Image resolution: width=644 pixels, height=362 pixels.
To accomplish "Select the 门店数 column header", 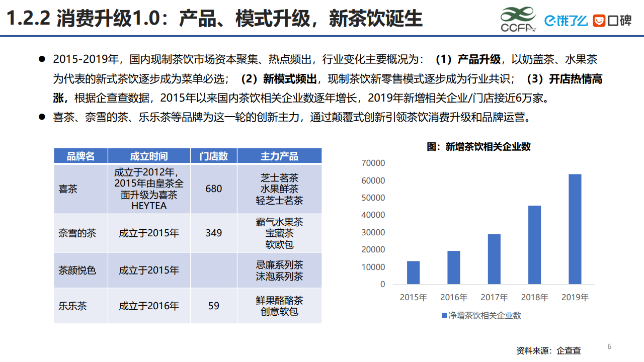I will click(x=213, y=156).
